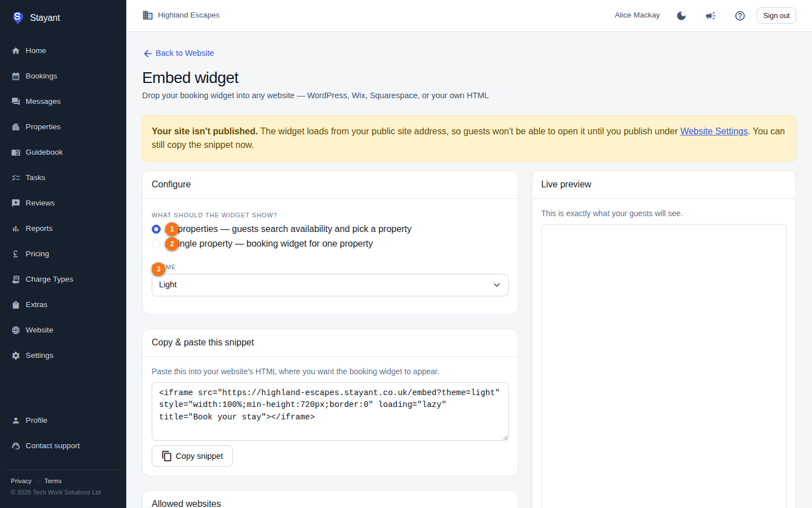
Task: Click the Charge Types receipt icon
Action: click(16, 279)
